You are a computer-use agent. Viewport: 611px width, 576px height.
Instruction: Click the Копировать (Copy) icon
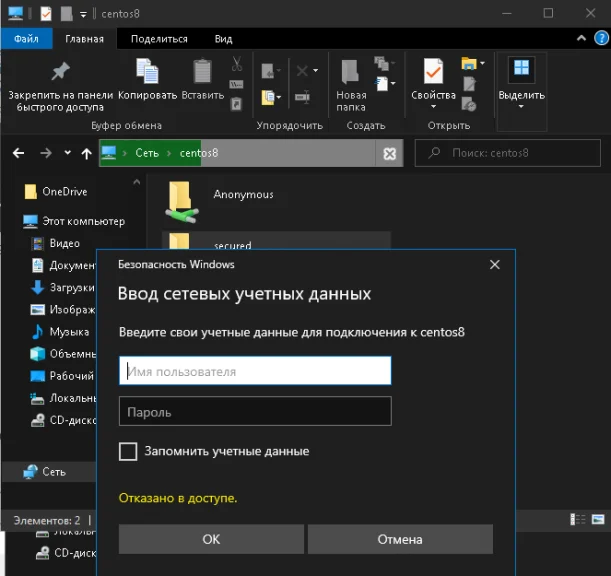pos(147,72)
